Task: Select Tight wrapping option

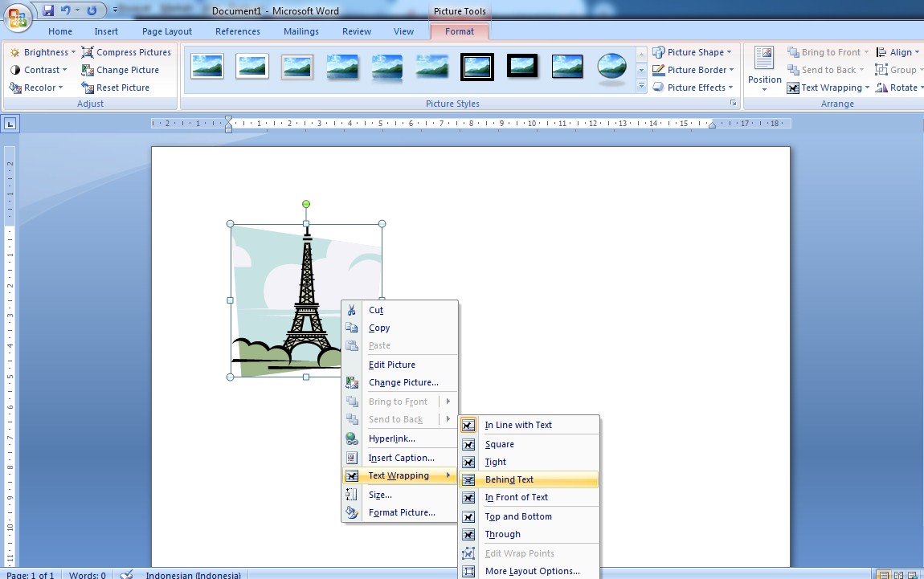Action: (529, 462)
